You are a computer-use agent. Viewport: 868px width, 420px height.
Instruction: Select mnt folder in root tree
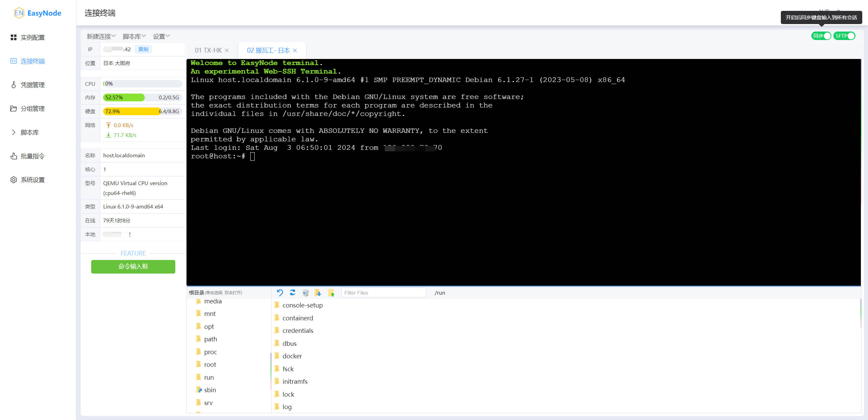click(210, 314)
